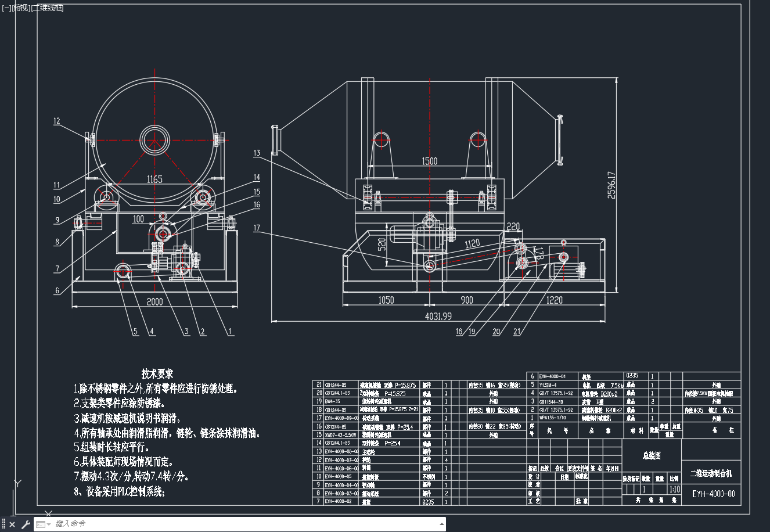Select the 1050 dimension text
Viewport: 770px width, 532px height.
tap(386, 300)
